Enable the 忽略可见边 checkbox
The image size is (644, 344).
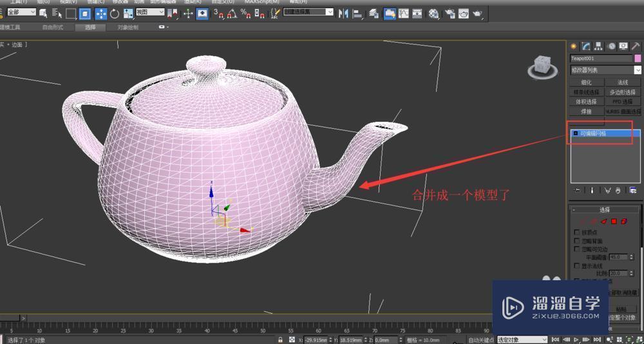coord(577,249)
